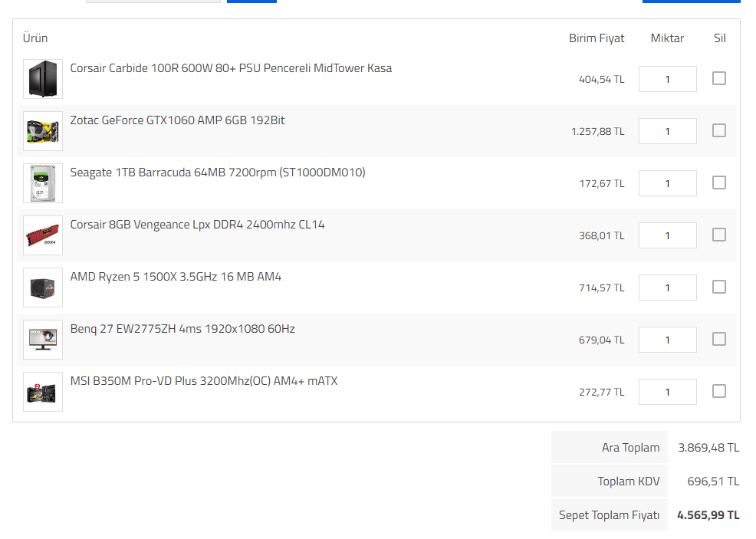Click the Ara Toplam label
The width and height of the screenshot is (756, 539).
[630, 448]
